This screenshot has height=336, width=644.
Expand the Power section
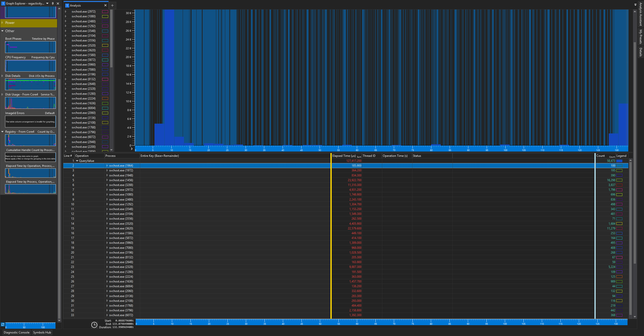pos(2,23)
